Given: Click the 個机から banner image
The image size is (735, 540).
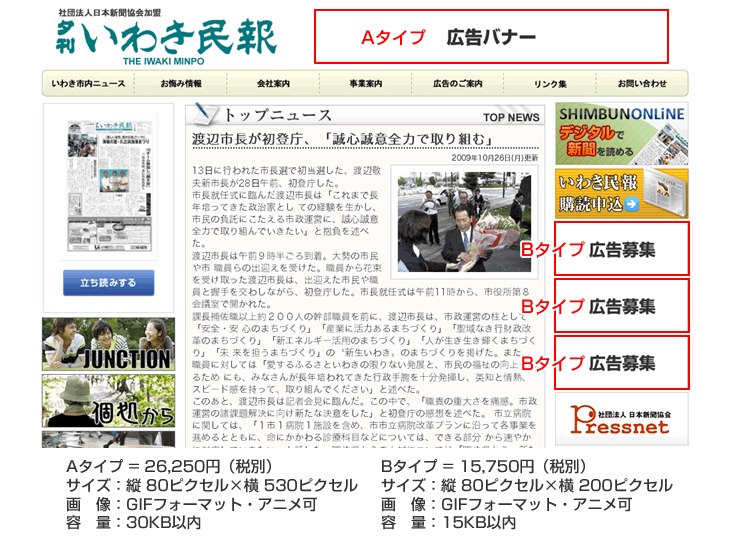Looking at the screenshot, I should pyautogui.click(x=108, y=401).
